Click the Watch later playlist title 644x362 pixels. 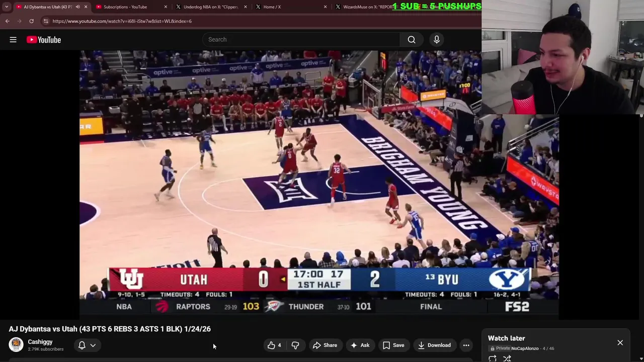point(507,338)
